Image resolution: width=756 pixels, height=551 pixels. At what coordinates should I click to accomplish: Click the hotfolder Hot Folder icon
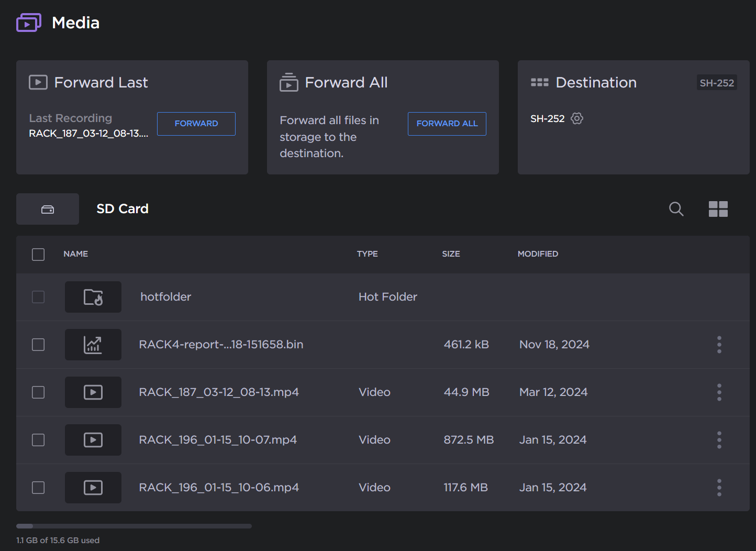point(93,297)
